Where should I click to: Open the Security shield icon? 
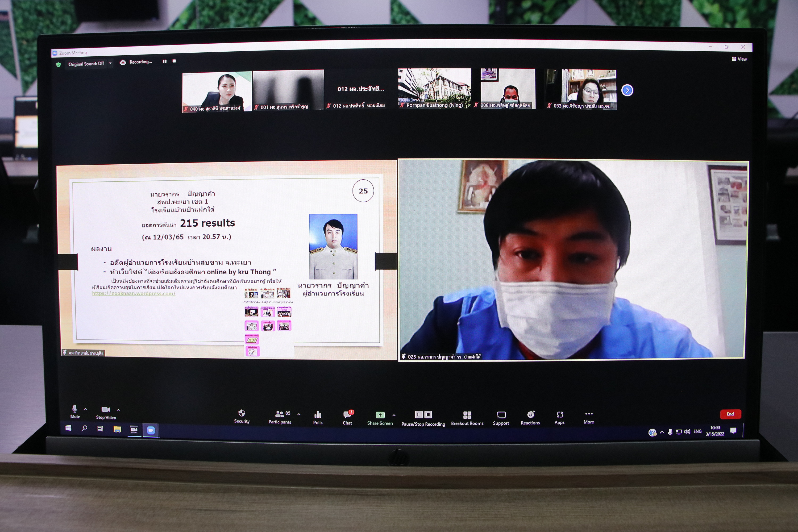242,413
